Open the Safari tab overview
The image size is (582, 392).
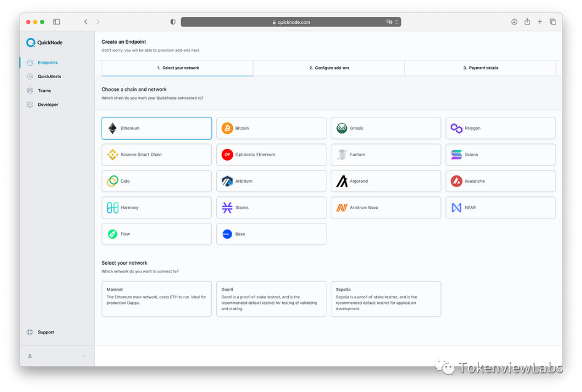pos(552,22)
